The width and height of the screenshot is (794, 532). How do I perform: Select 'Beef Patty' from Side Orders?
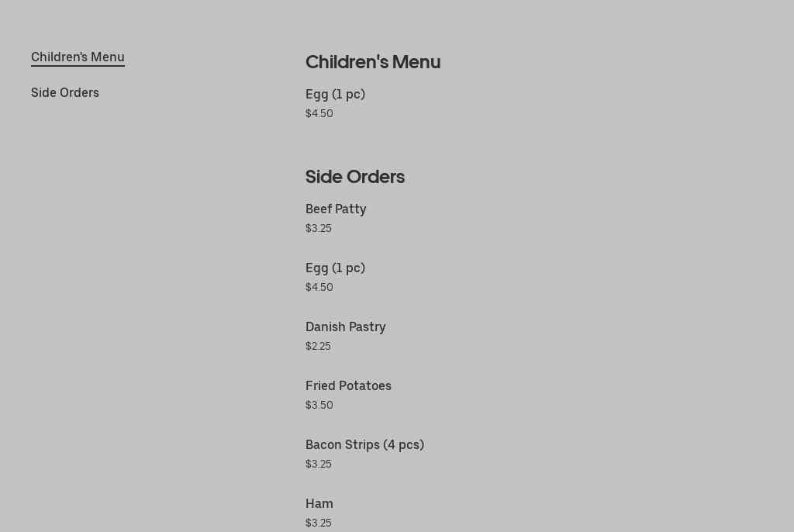click(x=336, y=209)
